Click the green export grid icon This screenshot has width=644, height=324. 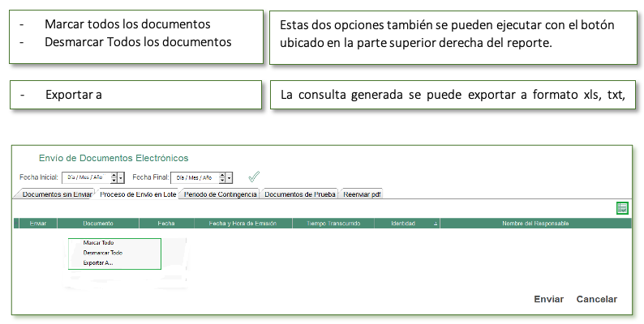622,208
